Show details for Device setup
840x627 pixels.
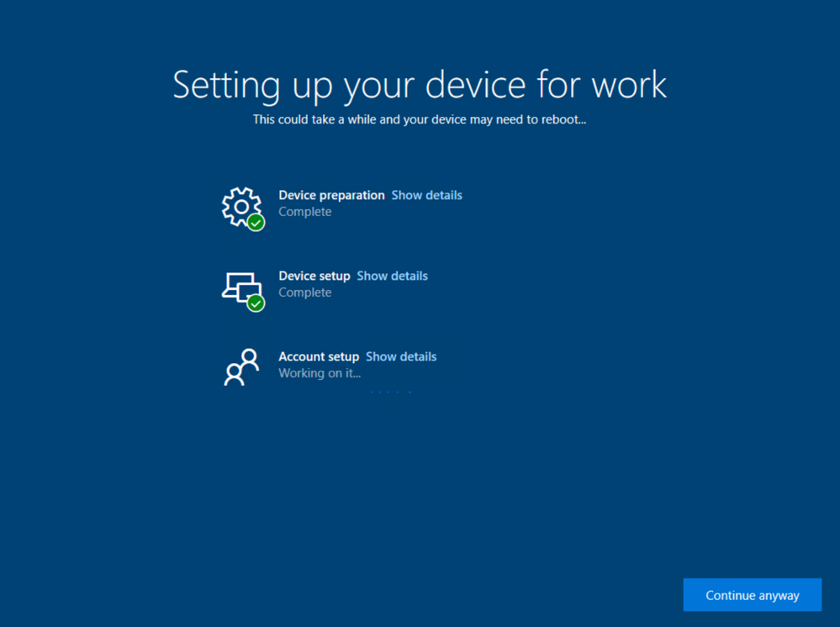click(x=392, y=277)
